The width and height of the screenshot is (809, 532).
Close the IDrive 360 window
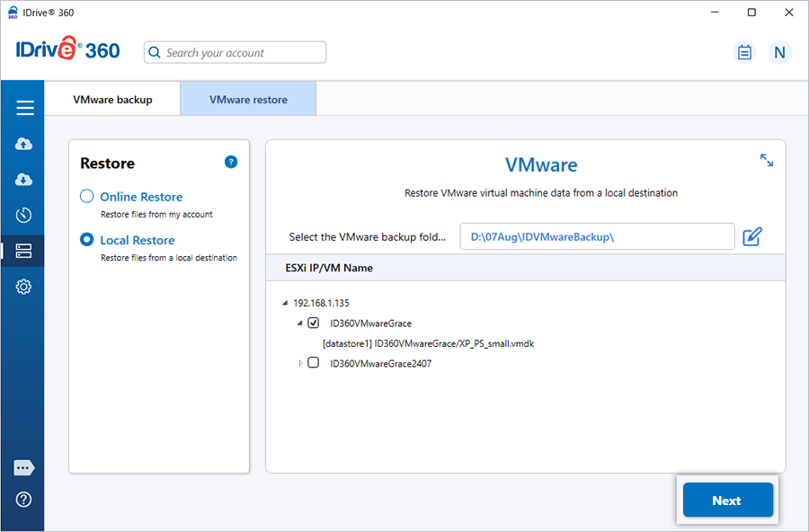[789, 13]
